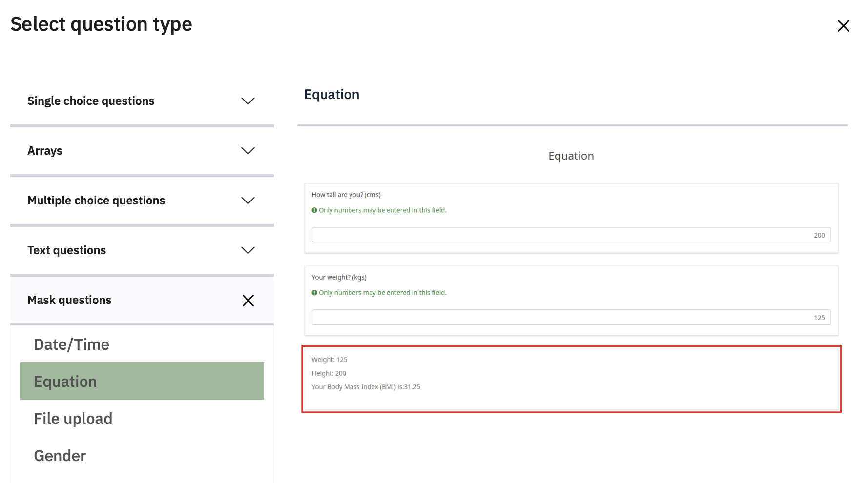Select the Gender question type
The width and height of the screenshot is (868, 483).
click(60, 456)
